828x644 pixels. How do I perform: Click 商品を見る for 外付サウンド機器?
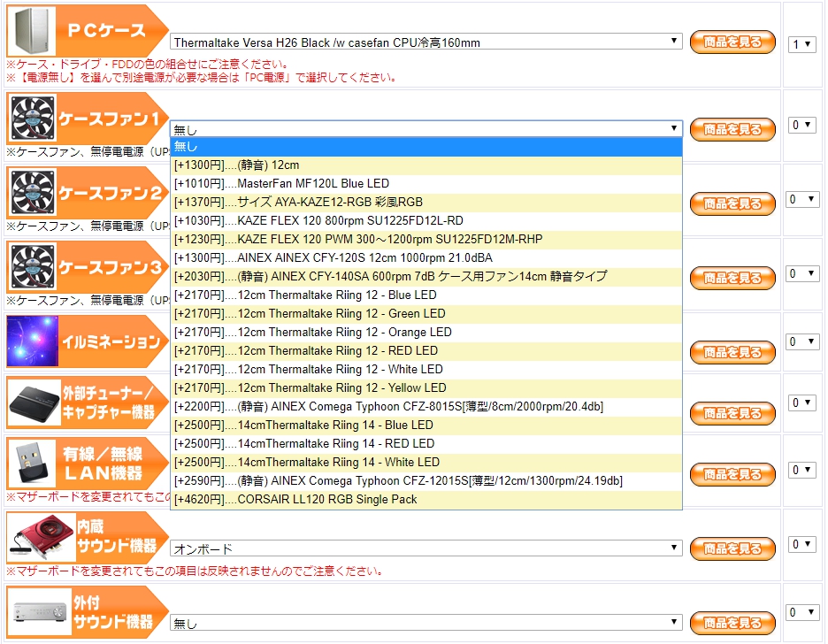[732, 623]
